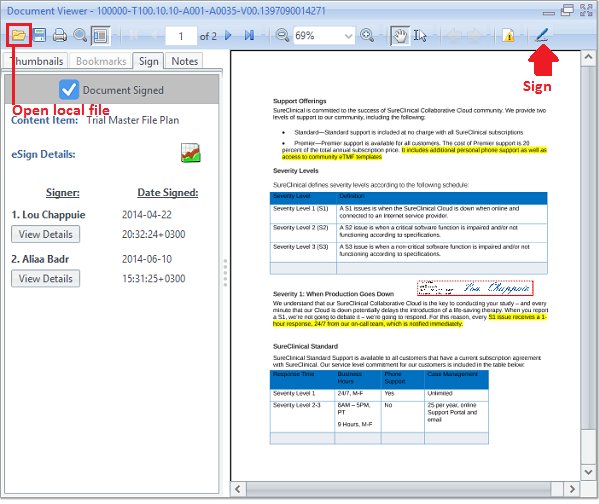Click the vertical scrollbar thumb

pos(588,248)
